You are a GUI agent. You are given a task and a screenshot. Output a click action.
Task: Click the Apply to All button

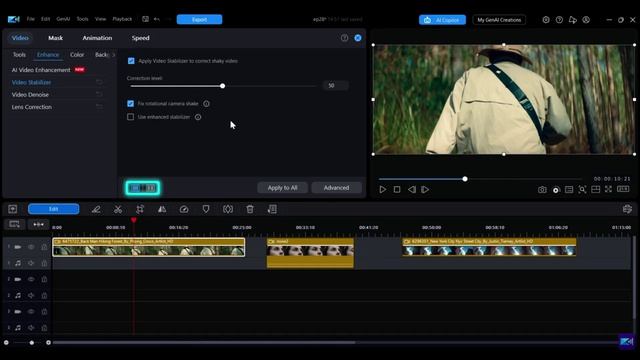click(x=282, y=188)
